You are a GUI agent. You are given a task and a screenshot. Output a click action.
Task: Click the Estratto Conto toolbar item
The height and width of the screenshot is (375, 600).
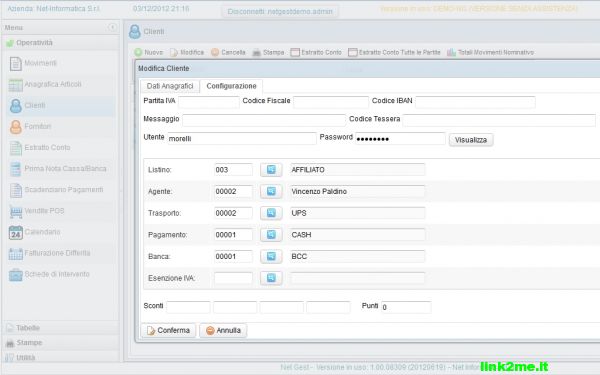pos(316,52)
